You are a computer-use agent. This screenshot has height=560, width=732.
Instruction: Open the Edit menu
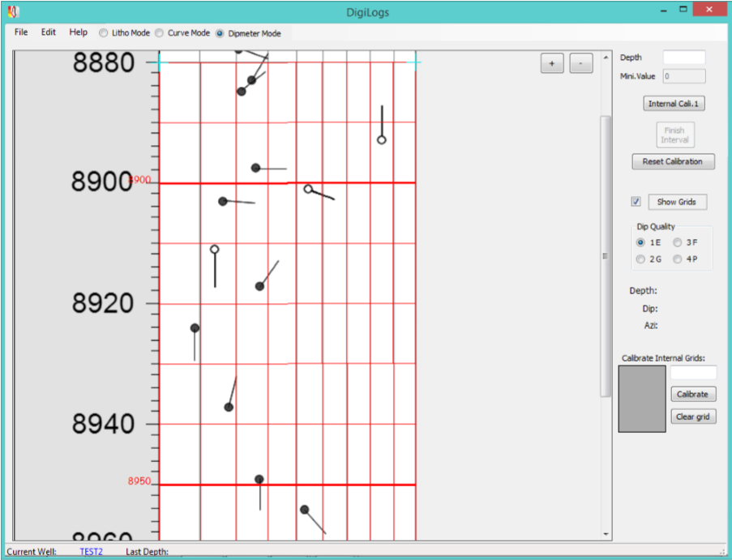[49, 32]
